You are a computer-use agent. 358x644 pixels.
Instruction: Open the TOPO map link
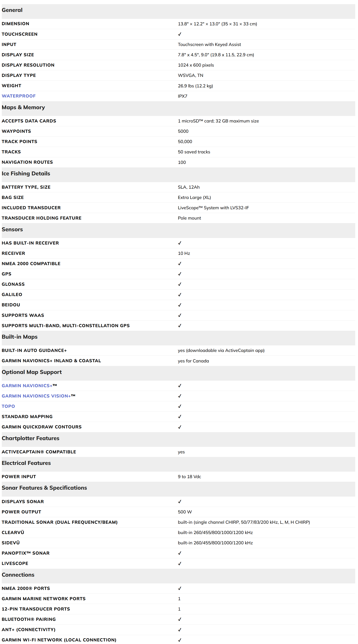[x=8, y=406]
